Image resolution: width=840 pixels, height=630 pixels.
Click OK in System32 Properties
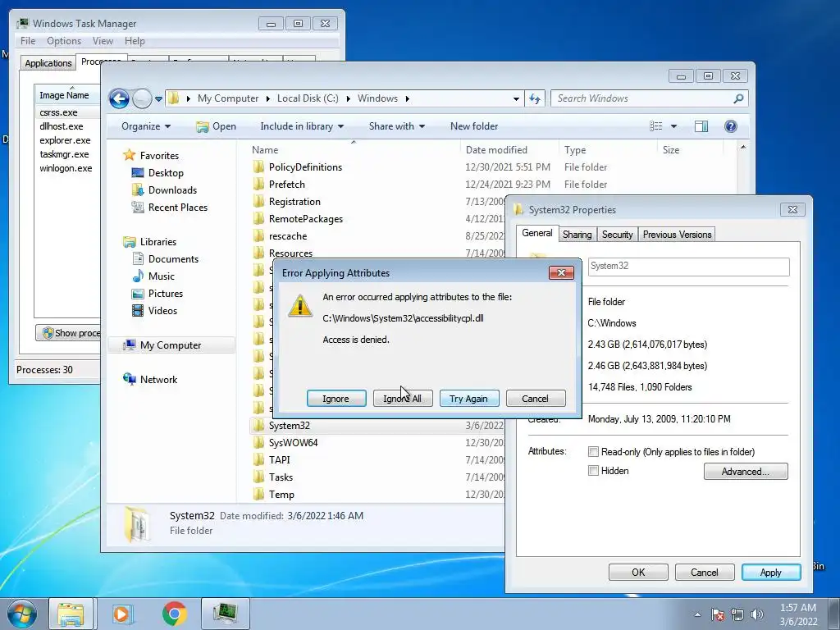(x=638, y=572)
